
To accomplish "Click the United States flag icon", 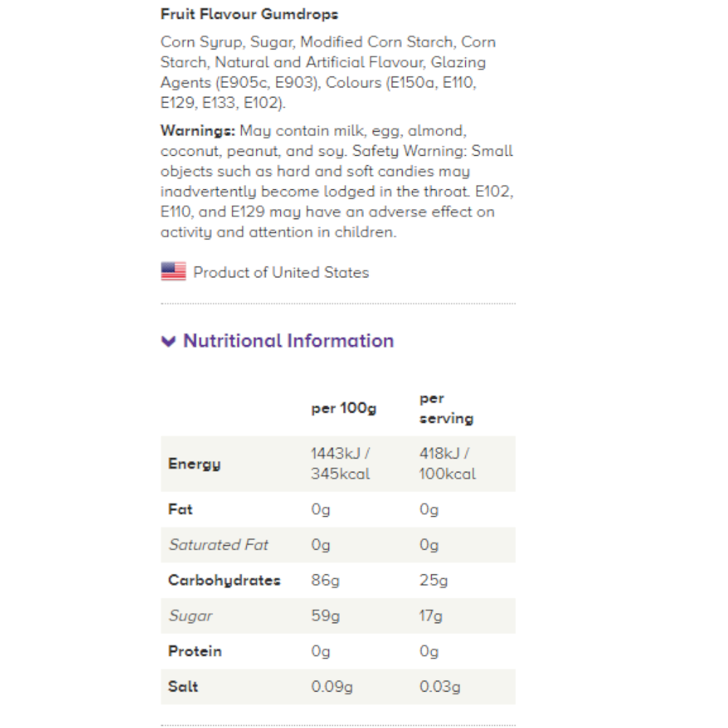I will (x=173, y=272).
